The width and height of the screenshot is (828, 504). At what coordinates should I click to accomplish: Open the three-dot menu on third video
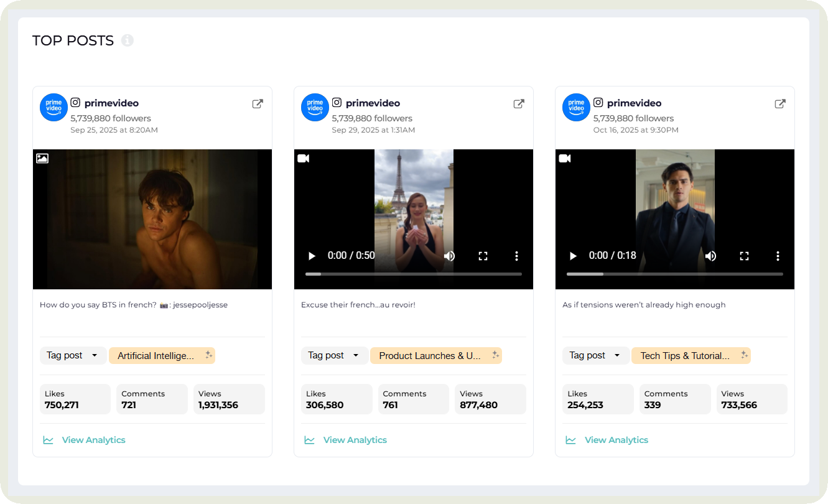[x=778, y=256]
